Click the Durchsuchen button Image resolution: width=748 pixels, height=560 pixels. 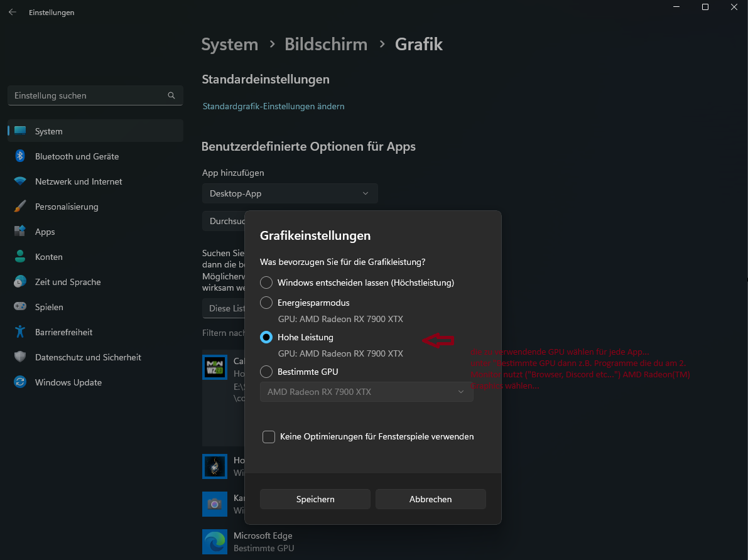[x=224, y=222]
